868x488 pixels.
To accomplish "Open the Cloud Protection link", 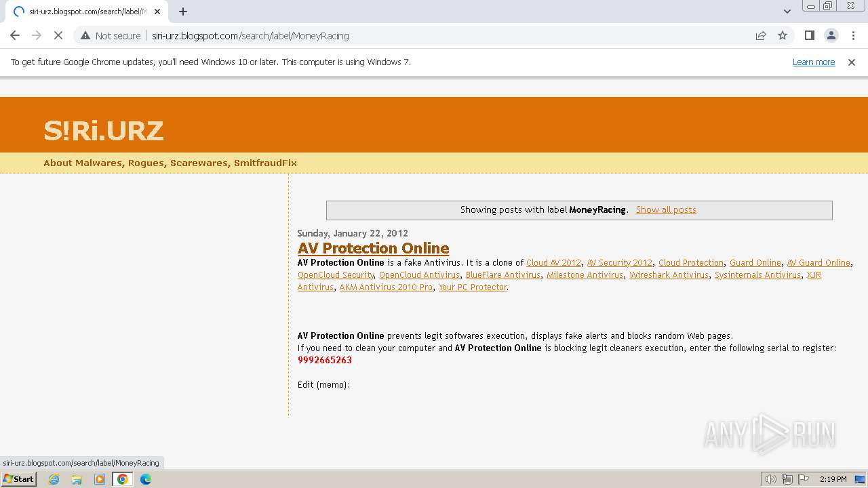I will 691,262.
